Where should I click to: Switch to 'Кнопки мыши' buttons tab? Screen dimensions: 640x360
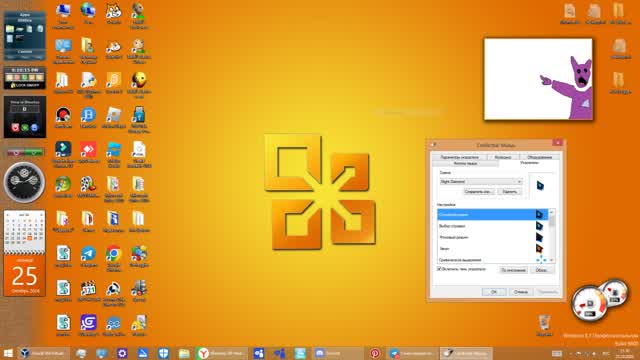465,163
